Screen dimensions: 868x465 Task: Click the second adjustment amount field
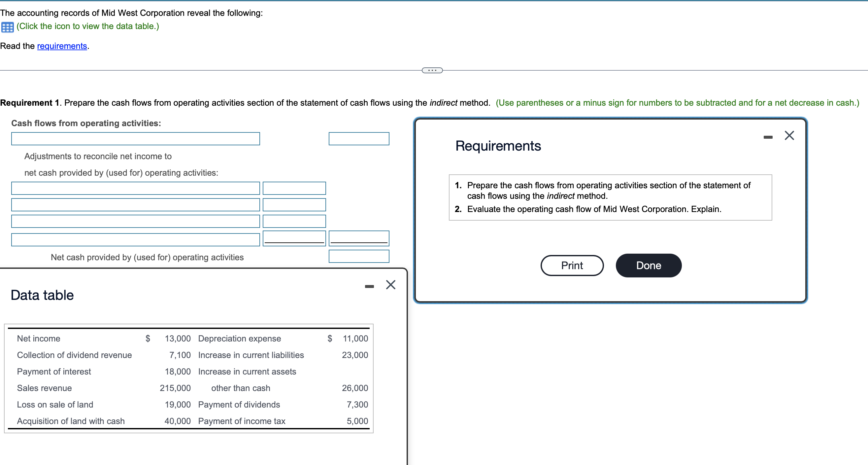tap(294, 205)
